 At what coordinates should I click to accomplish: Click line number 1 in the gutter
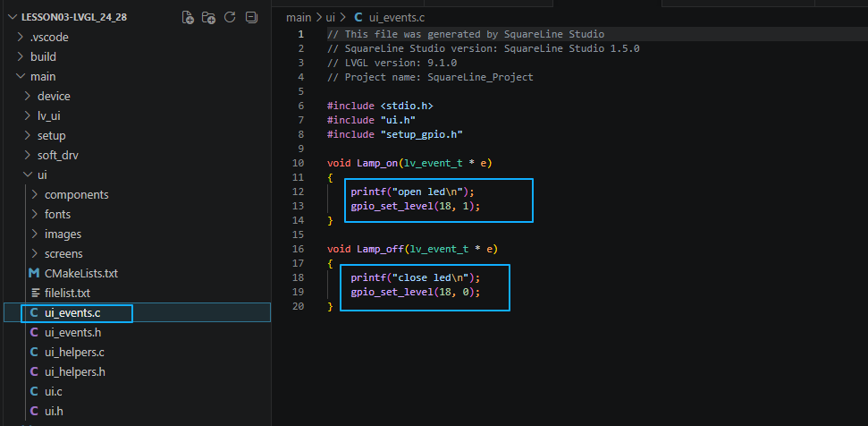pos(300,34)
